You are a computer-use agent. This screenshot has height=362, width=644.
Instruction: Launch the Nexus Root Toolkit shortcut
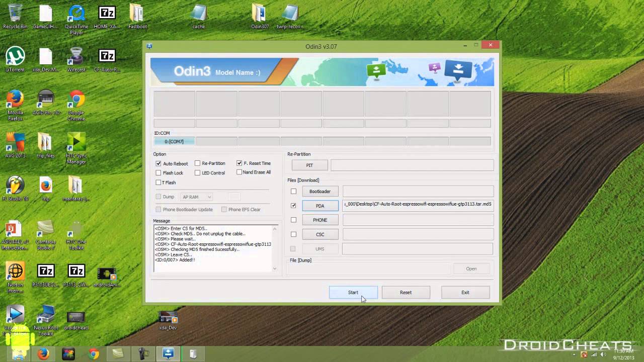click(46, 321)
